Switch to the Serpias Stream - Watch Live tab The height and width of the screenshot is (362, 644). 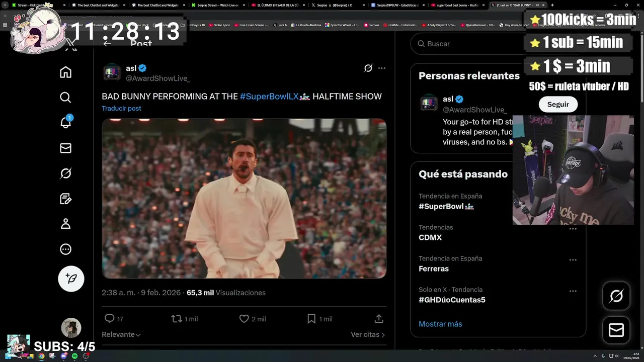[218, 5]
